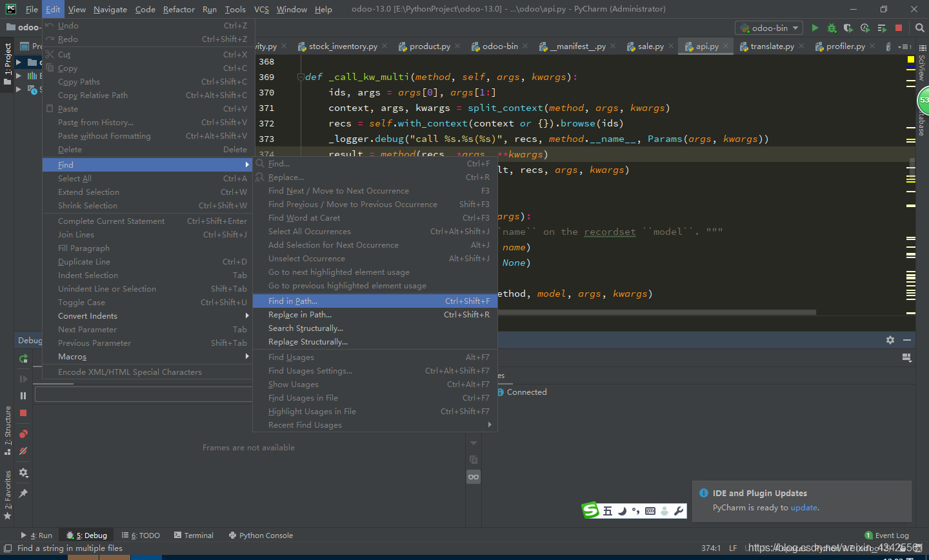Open the Terminal tool window
This screenshot has height=560, width=929.
[x=194, y=535]
